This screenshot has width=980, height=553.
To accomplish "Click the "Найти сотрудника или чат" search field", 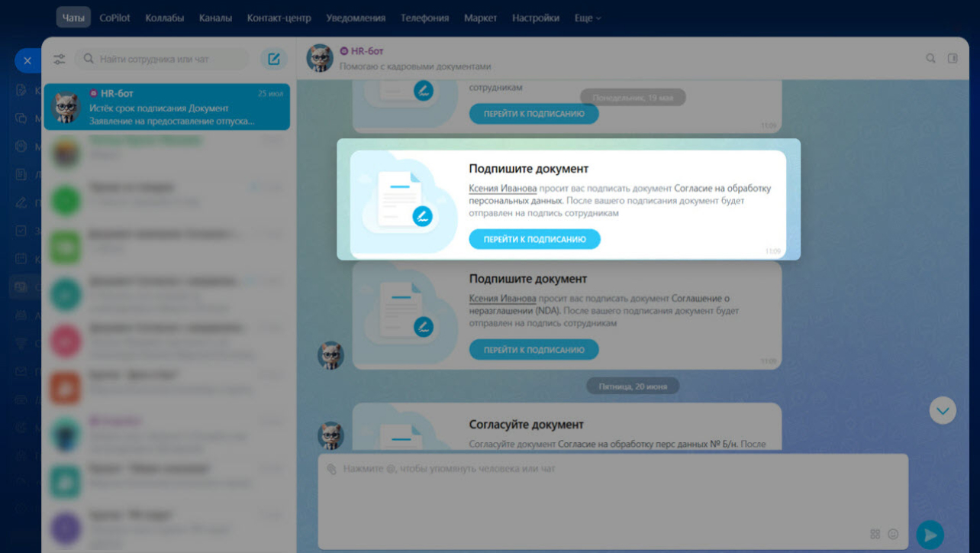I will 164,59.
